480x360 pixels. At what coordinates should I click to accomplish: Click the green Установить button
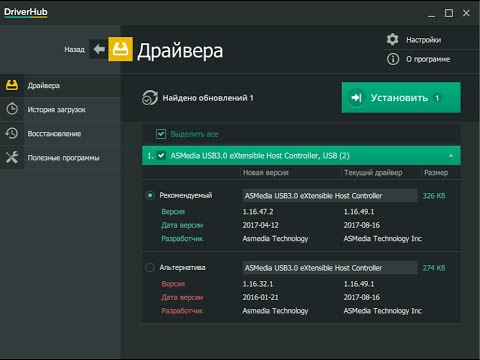pyautogui.click(x=401, y=98)
